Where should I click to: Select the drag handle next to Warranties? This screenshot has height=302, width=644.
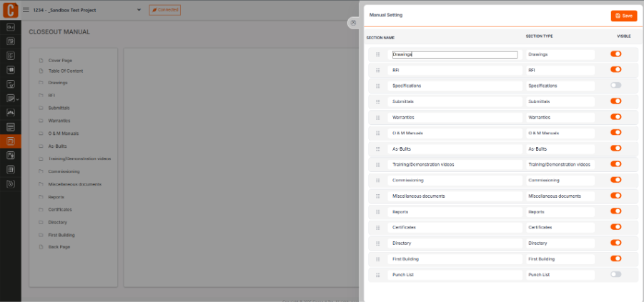coord(378,118)
